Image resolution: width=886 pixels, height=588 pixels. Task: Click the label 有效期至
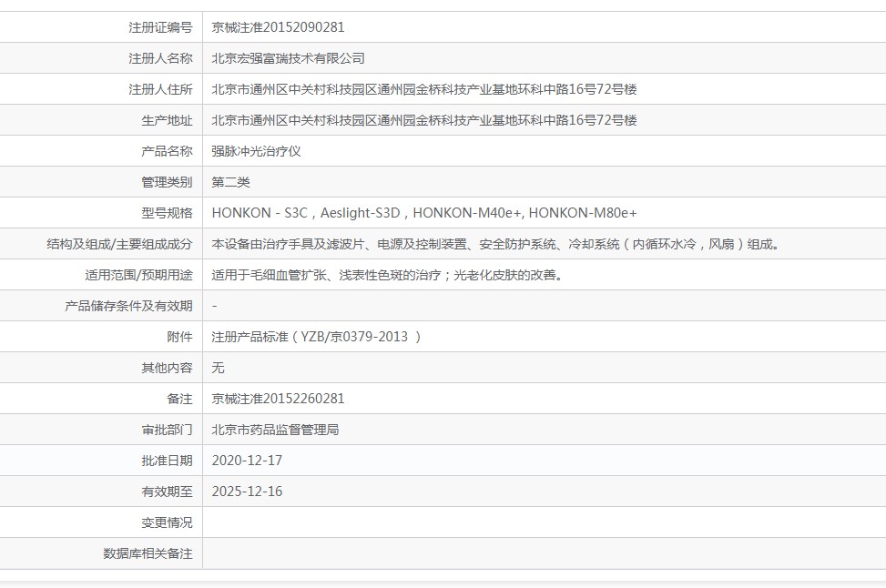click(x=167, y=492)
